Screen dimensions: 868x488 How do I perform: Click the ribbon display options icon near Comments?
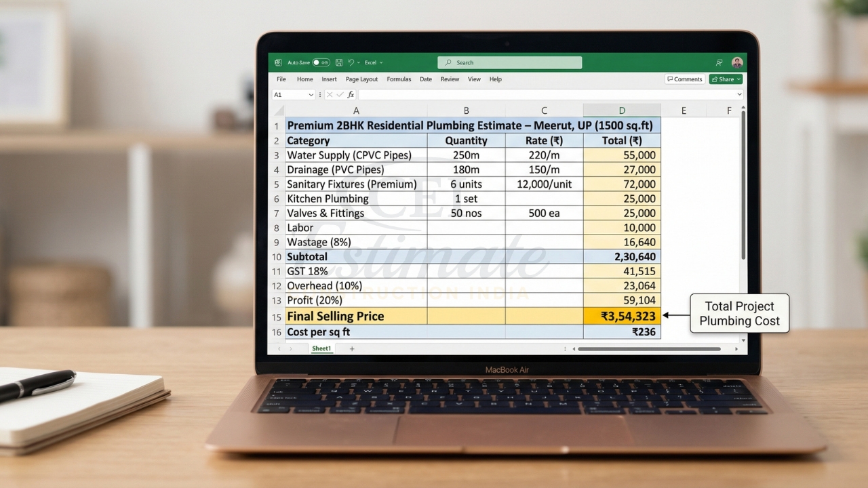click(x=719, y=62)
